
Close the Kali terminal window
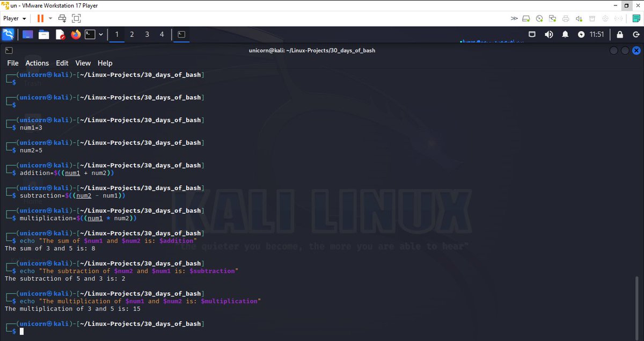click(636, 50)
